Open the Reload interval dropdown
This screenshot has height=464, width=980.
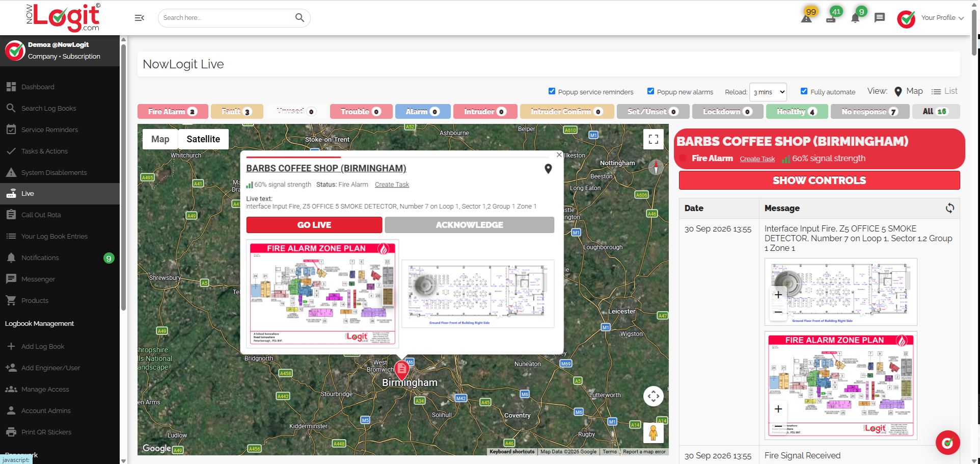(x=768, y=92)
